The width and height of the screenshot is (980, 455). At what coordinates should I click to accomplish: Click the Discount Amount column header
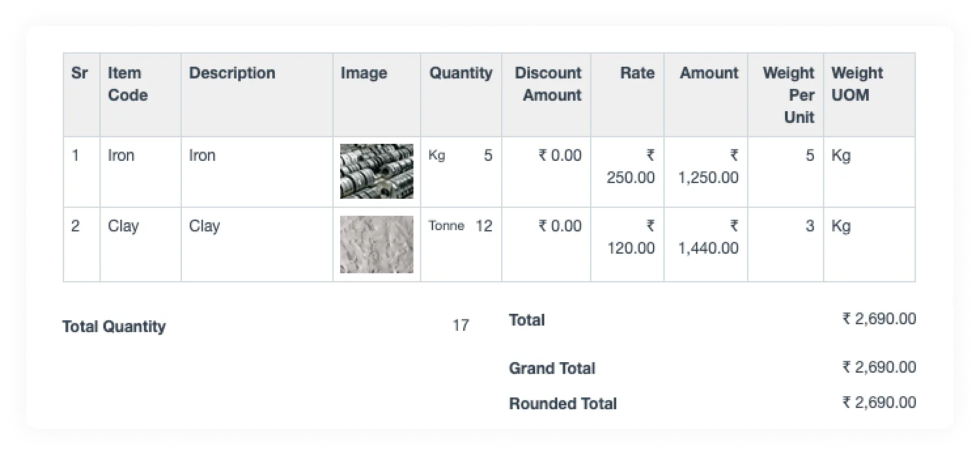click(548, 84)
